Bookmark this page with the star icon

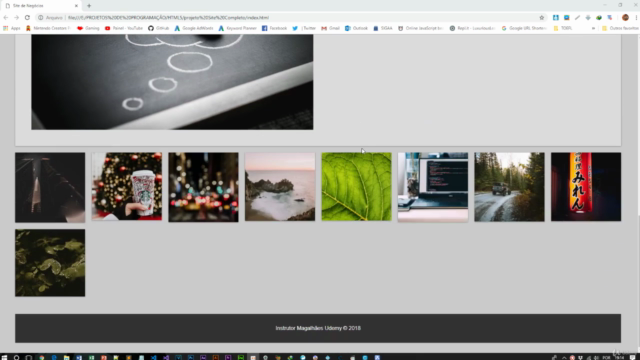tap(542, 18)
